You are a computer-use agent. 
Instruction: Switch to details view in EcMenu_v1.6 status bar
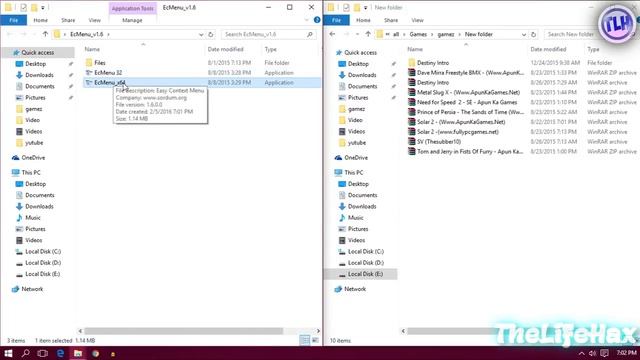click(x=304, y=340)
